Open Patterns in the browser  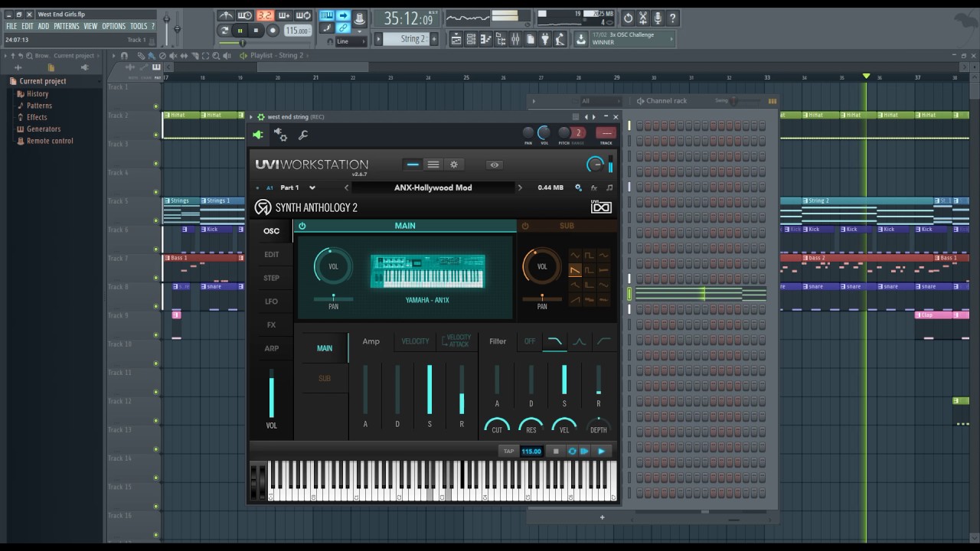coord(39,106)
